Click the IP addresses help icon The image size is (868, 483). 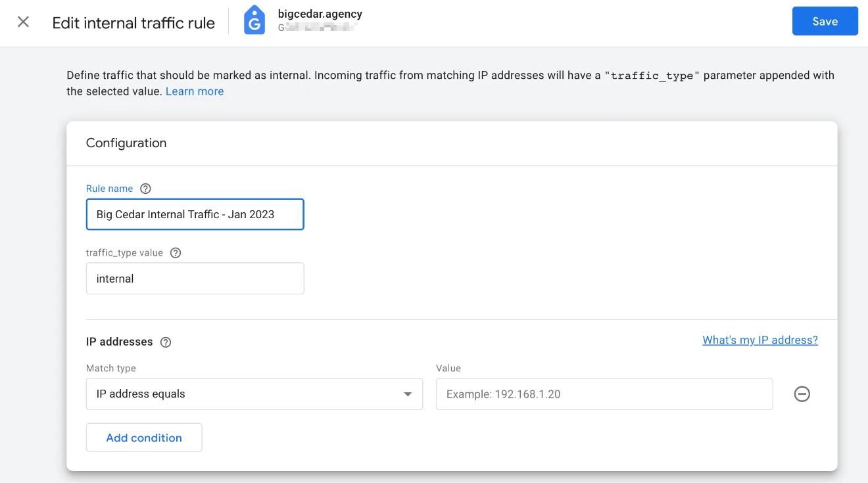pyautogui.click(x=166, y=342)
